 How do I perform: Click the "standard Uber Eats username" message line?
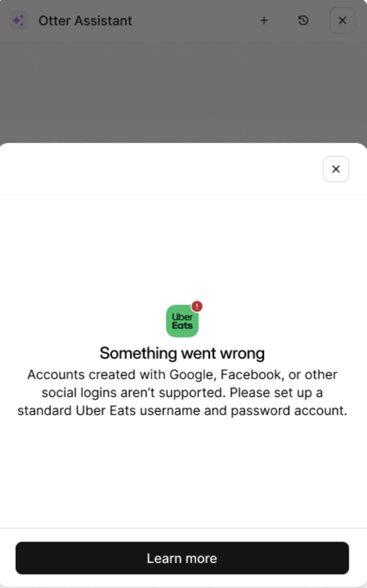[182, 410]
